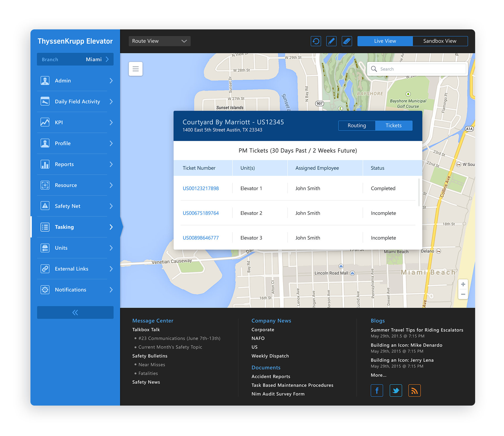Click the External Links chain icon

click(x=45, y=269)
